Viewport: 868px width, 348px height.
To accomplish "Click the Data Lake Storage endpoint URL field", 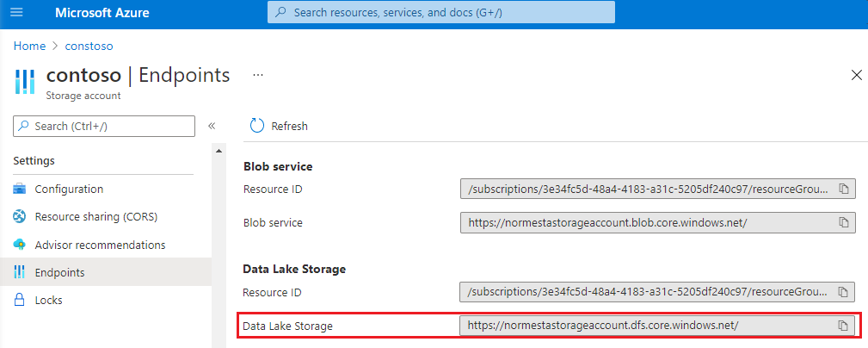I will coord(645,326).
